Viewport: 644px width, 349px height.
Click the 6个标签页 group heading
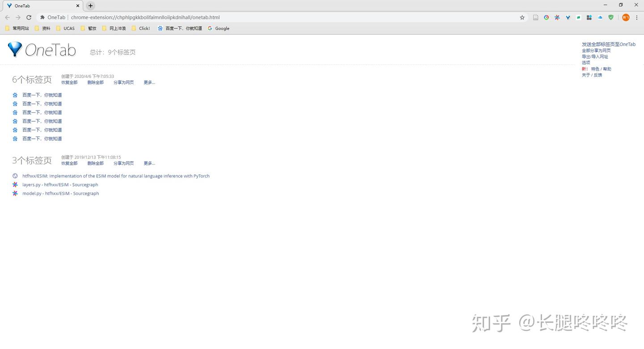tap(32, 80)
